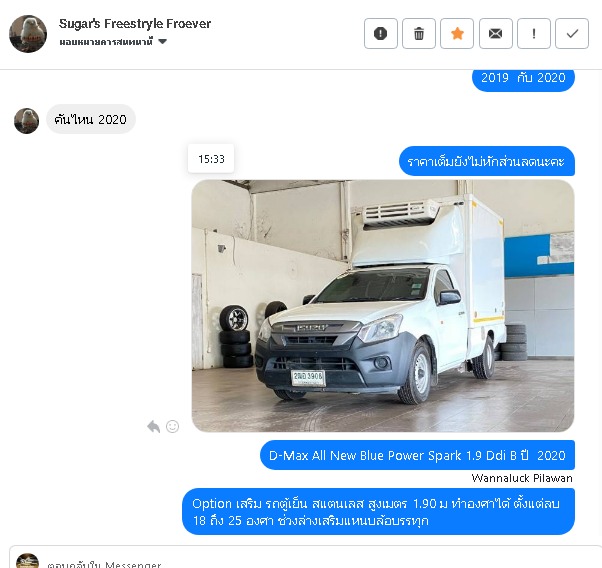Open Sugar's Freestryle Froever profile name
602x568 pixels.
pos(135,24)
